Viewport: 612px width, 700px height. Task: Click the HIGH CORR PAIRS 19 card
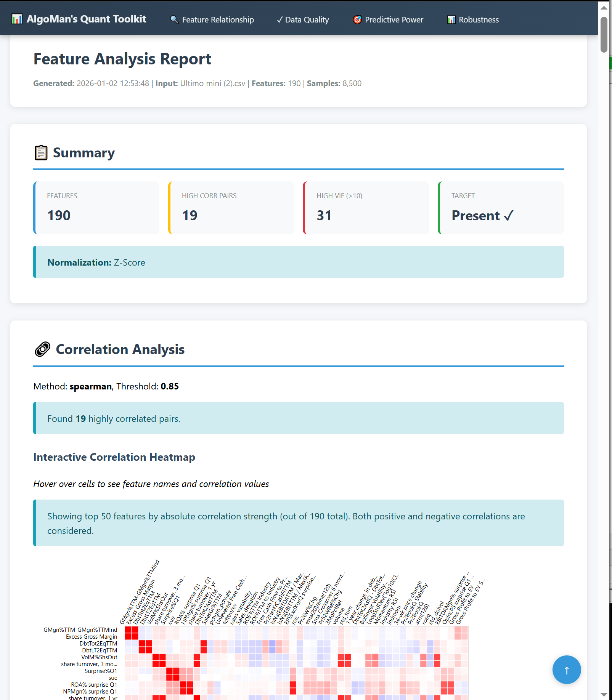pyautogui.click(x=230, y=208)
